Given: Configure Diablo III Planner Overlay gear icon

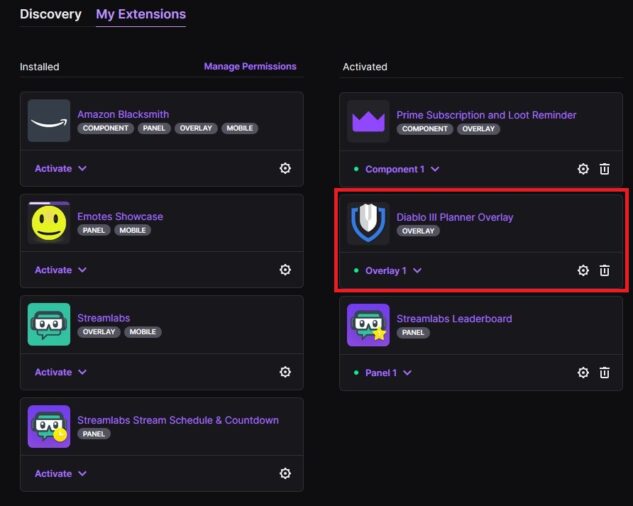Looking at the screenshot, I should (583, 270).
